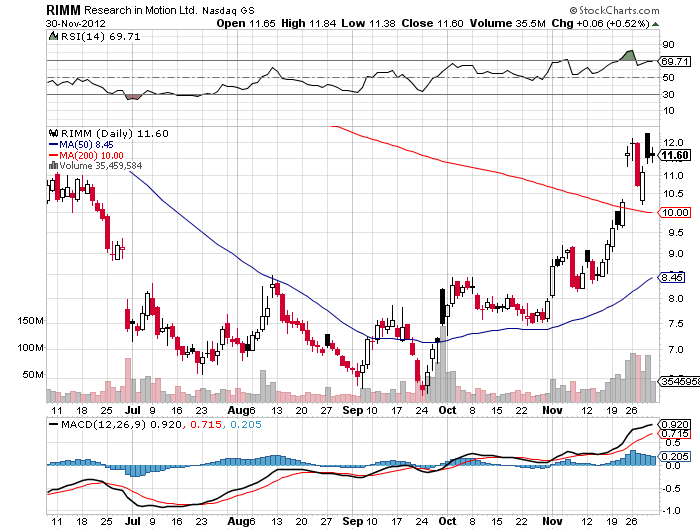
Task: Click the Low 11.38 header value
Action: [368, 23]
